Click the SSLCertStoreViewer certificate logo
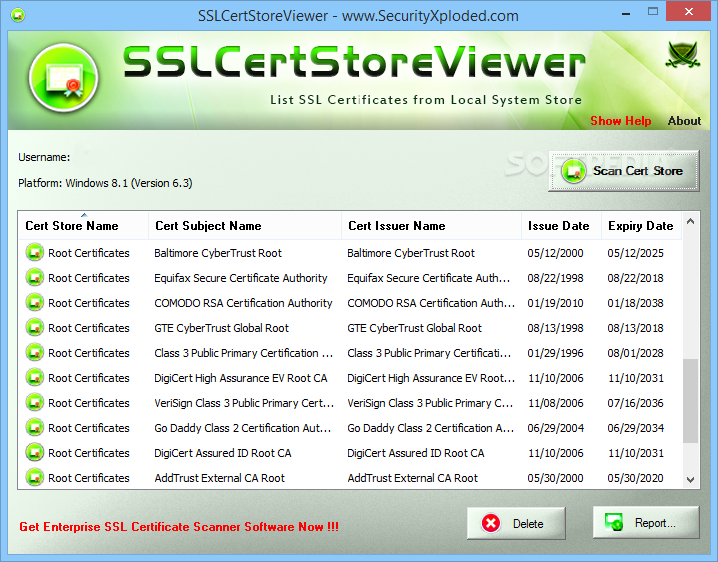Image resolution: width=718 pixels, height=562 pixels. point(64,78)
